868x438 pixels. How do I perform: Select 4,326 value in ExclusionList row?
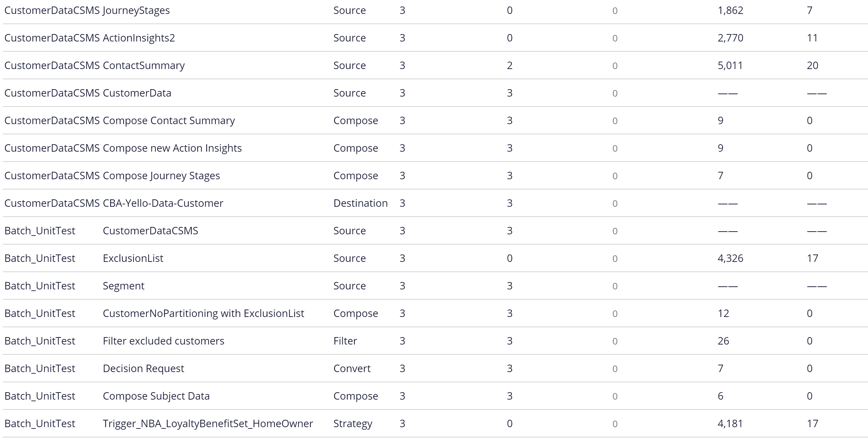point(730,258)
